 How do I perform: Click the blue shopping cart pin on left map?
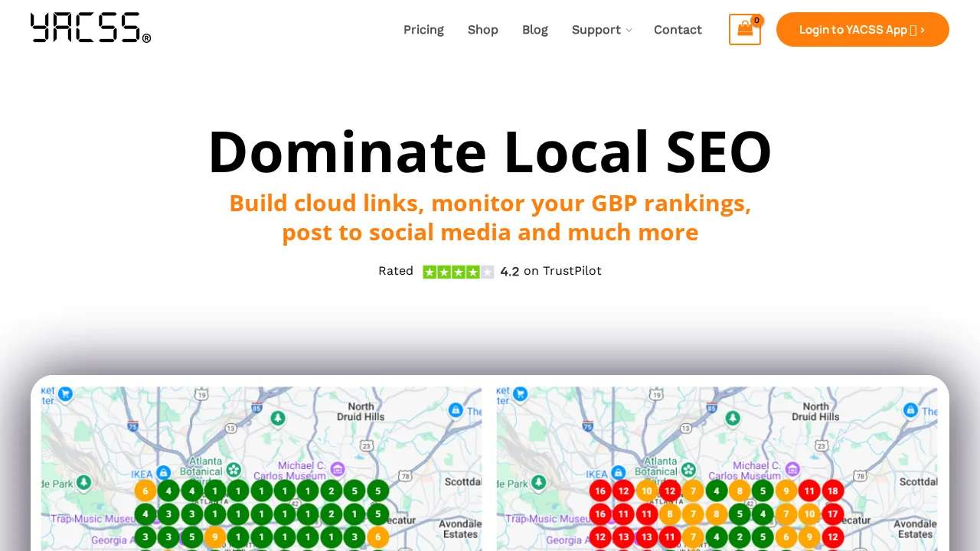[66, 393]
